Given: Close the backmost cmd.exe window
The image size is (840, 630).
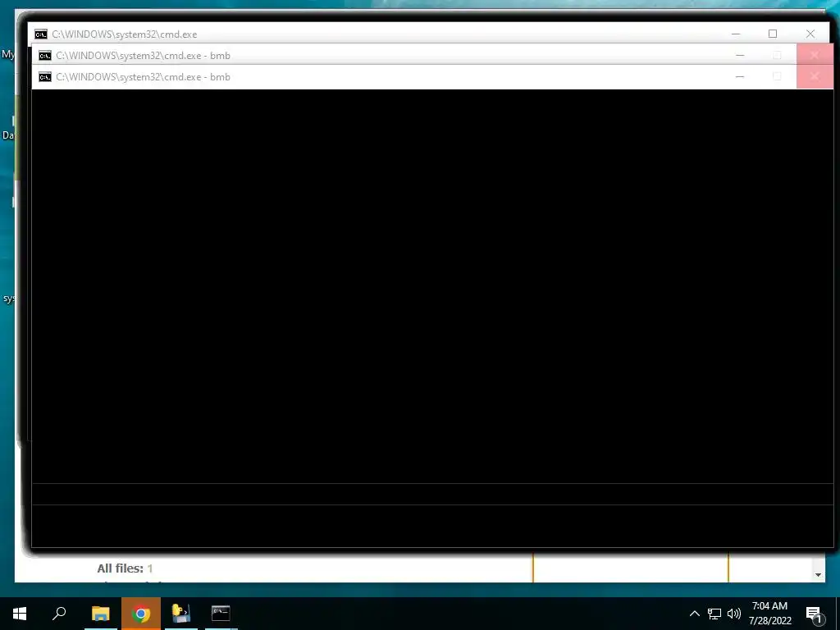Looking at the screenshot, I should point(810,34).
